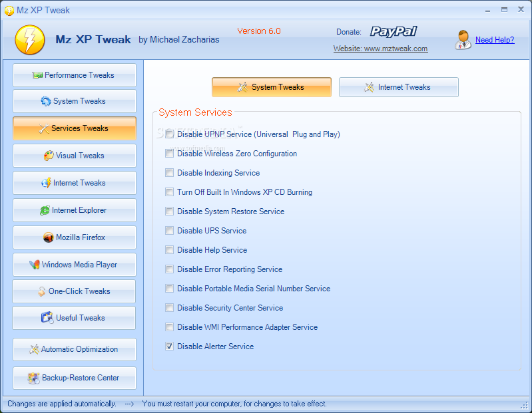Open Windows Media Player tweaks
Viewport: 532px width, 413px height.
pos(75,265)
